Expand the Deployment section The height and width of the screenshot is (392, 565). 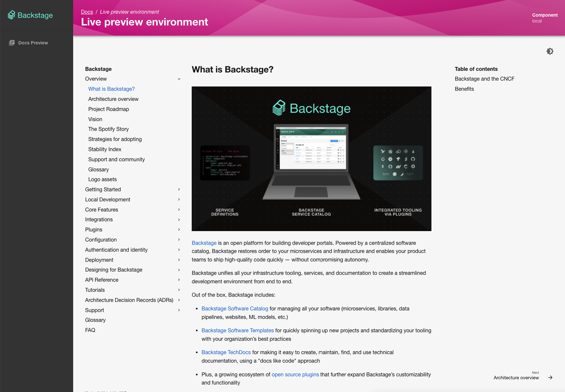click(179, 260)
